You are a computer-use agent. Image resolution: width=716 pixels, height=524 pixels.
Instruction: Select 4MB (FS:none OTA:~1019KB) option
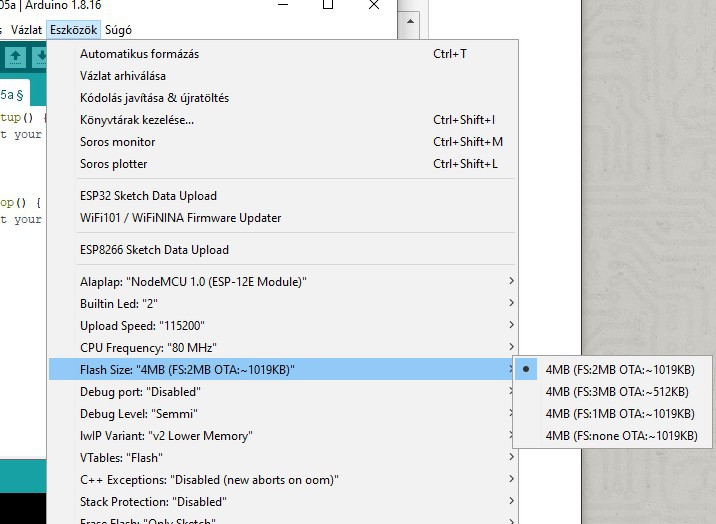pos(612,435)
